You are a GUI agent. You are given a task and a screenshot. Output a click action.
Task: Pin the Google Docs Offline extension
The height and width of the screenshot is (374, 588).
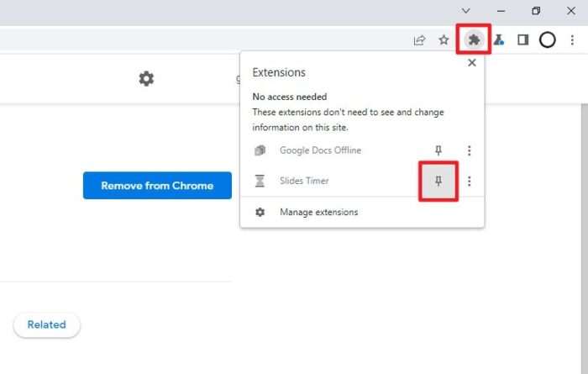point(438,150)
